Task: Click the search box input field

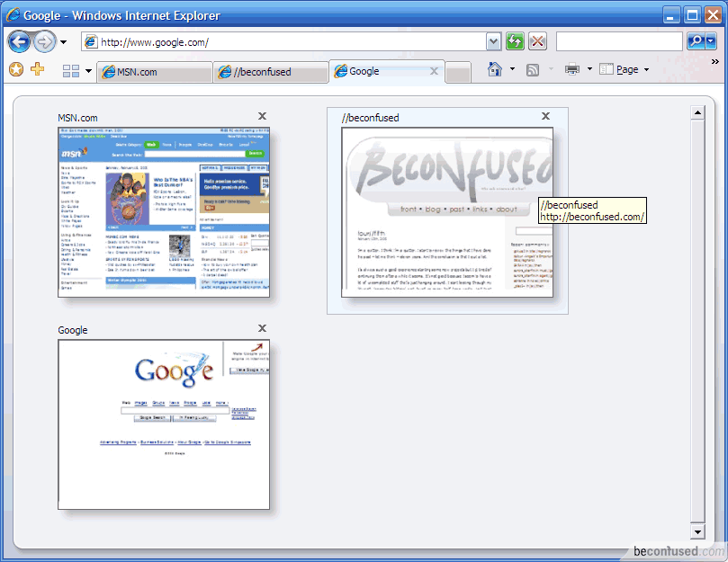Action: (618, 41)
